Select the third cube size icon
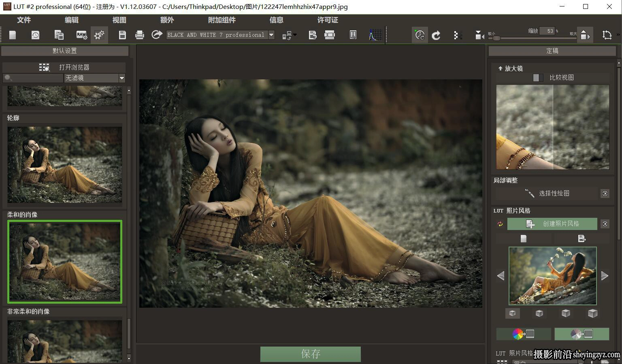This screenshot has height=364, width=622. coord(566,313)
